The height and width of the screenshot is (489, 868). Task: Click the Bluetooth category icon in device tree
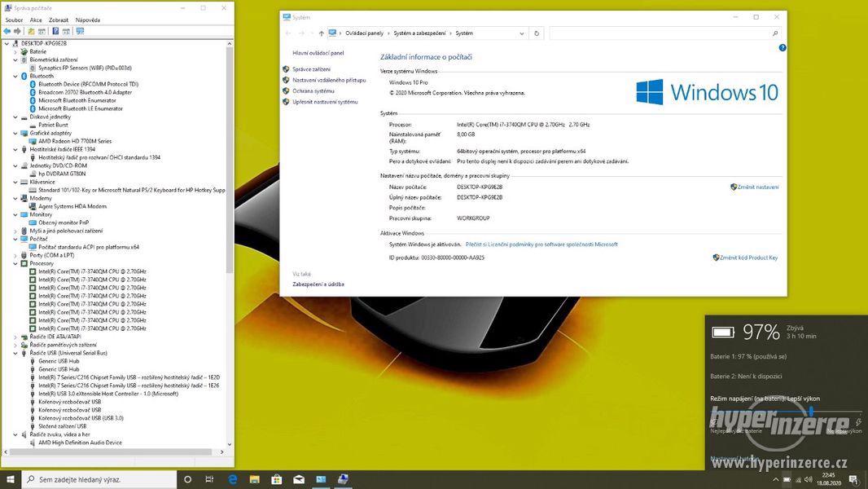coord(24,76)
